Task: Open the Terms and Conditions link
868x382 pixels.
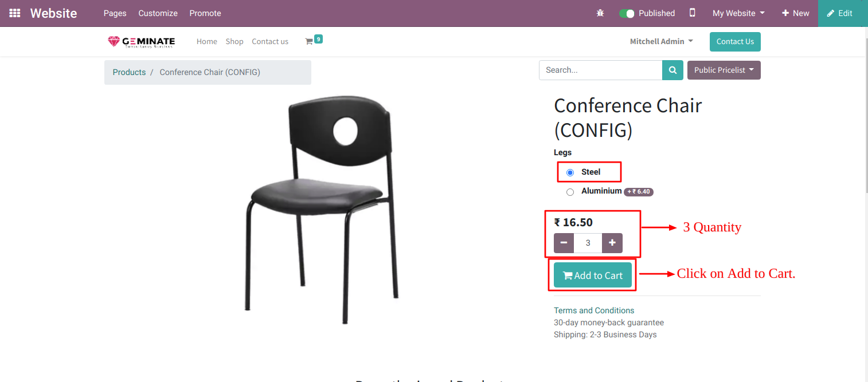Action: point(593,310)
